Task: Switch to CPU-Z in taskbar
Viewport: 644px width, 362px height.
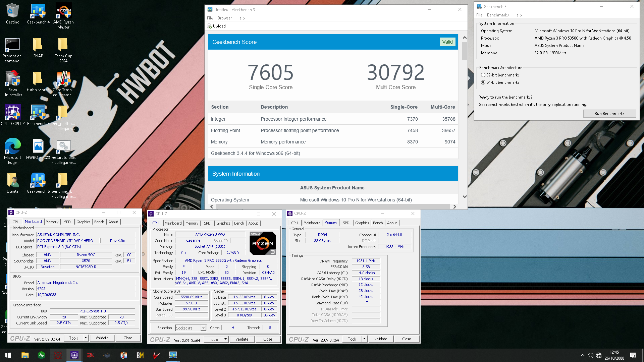Action: tap(74, 355)
